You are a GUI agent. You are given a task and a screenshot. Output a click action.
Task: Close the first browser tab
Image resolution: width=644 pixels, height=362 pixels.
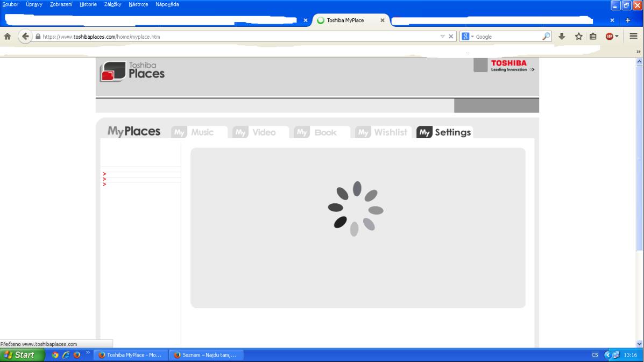coord(306,20)
